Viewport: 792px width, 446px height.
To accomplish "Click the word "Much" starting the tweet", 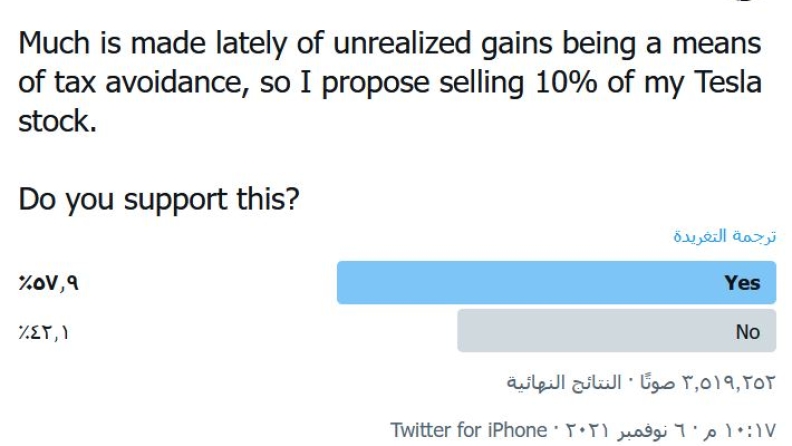I will [x=52, y=43].
